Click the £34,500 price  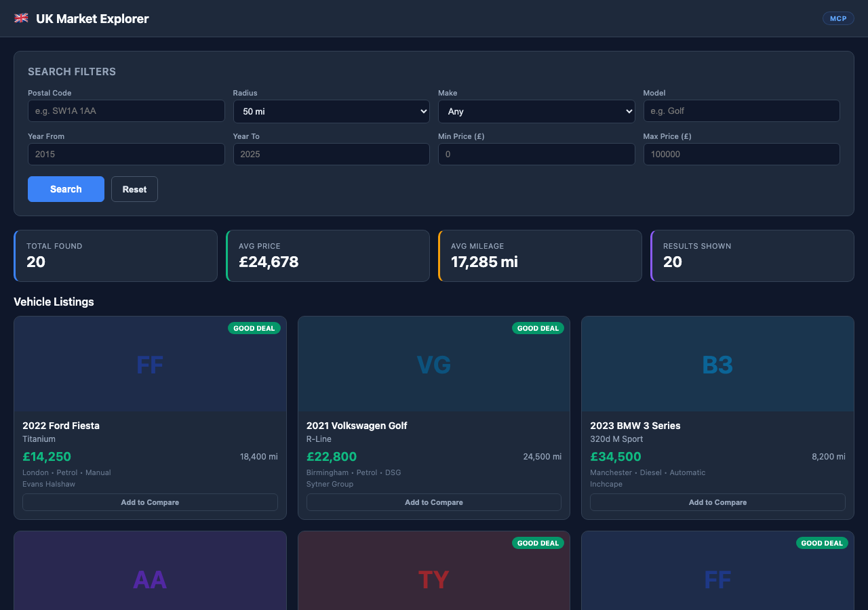(x=616, y=456)
